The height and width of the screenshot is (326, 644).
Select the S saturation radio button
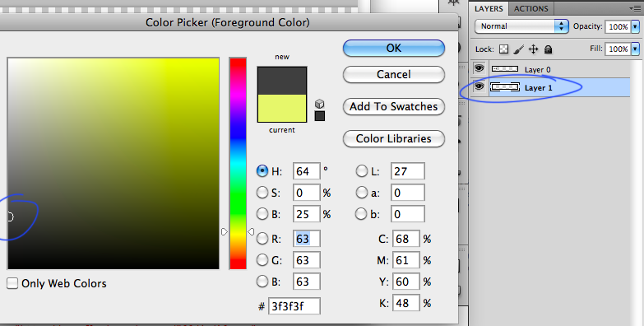pos(262,193)
